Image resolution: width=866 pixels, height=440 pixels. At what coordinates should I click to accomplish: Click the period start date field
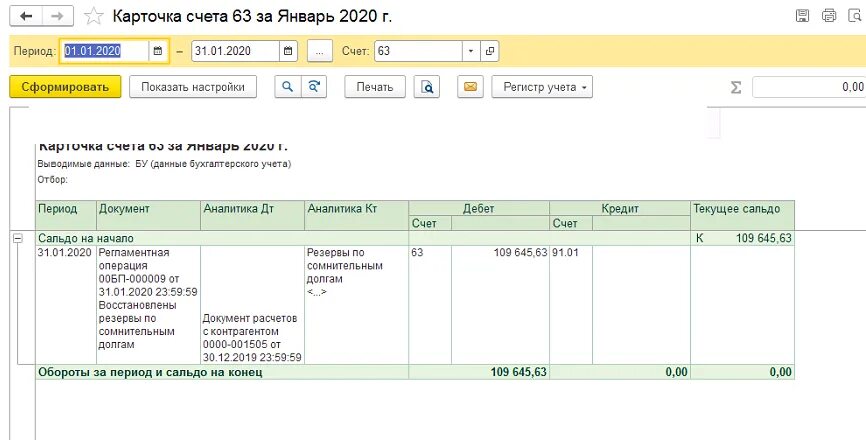point(104,51)
